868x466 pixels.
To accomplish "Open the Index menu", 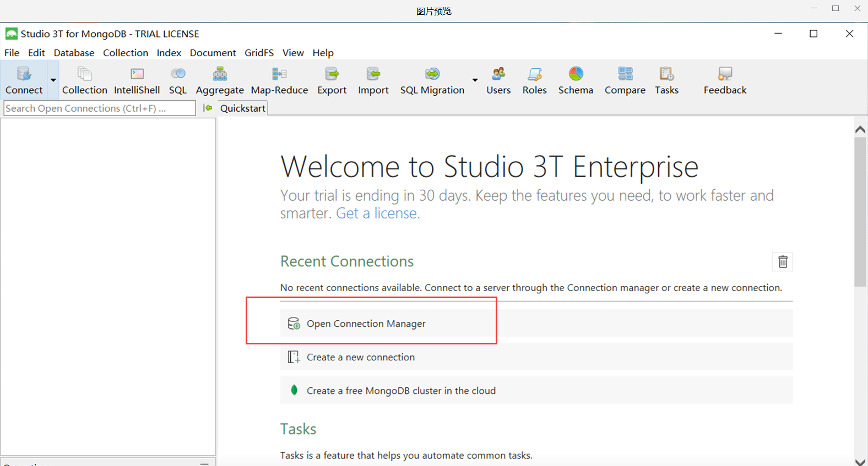I will pos(169,53).
